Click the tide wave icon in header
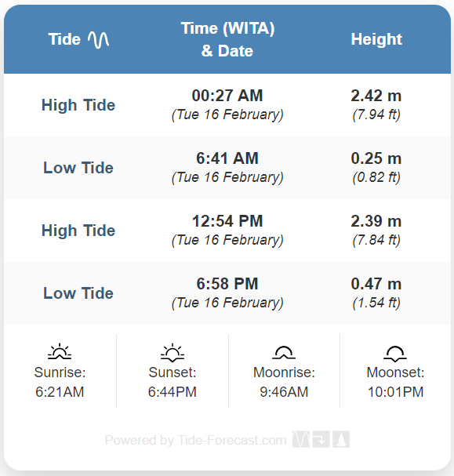This screenshot has width=454, height=476. tap(98, 40)
